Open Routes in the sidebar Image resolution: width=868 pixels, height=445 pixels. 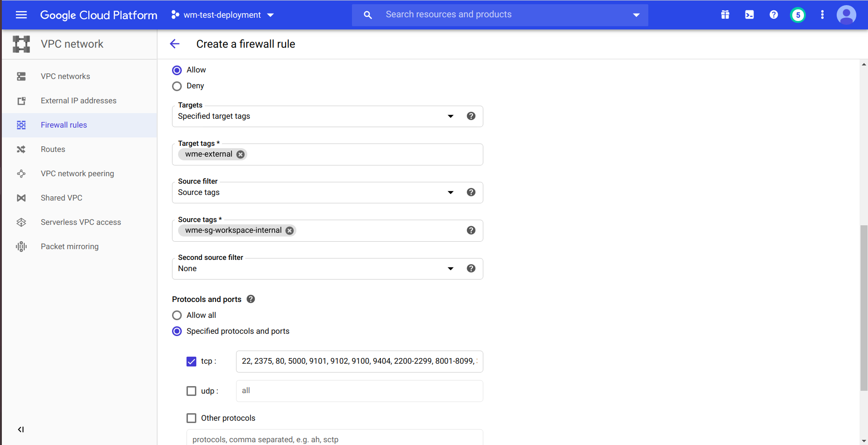(x=53, y=149)
